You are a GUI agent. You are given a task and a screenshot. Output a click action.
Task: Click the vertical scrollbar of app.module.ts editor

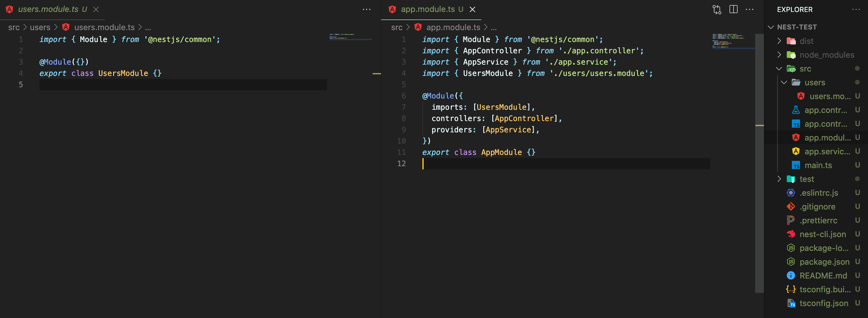759,163
